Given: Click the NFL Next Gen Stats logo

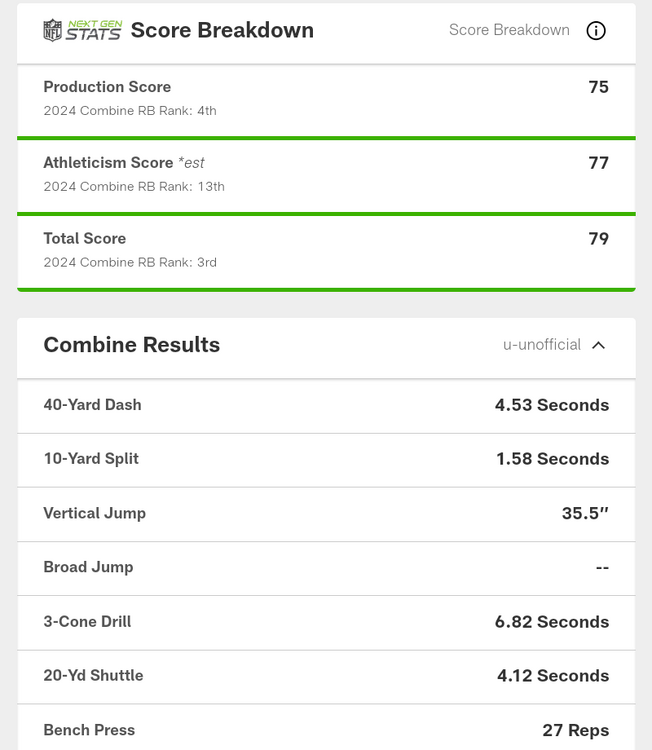Looking at the screenshot, I should coord(82,30).
